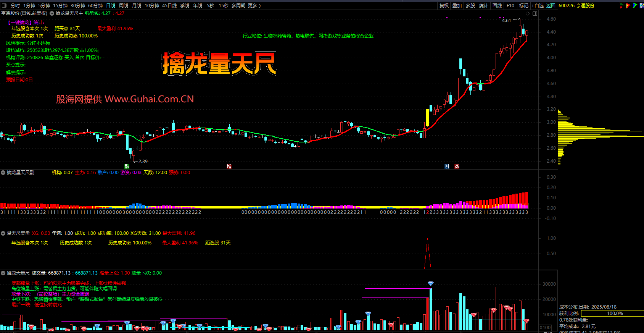Click the 行业地位 description text

(x=308, y=36)
